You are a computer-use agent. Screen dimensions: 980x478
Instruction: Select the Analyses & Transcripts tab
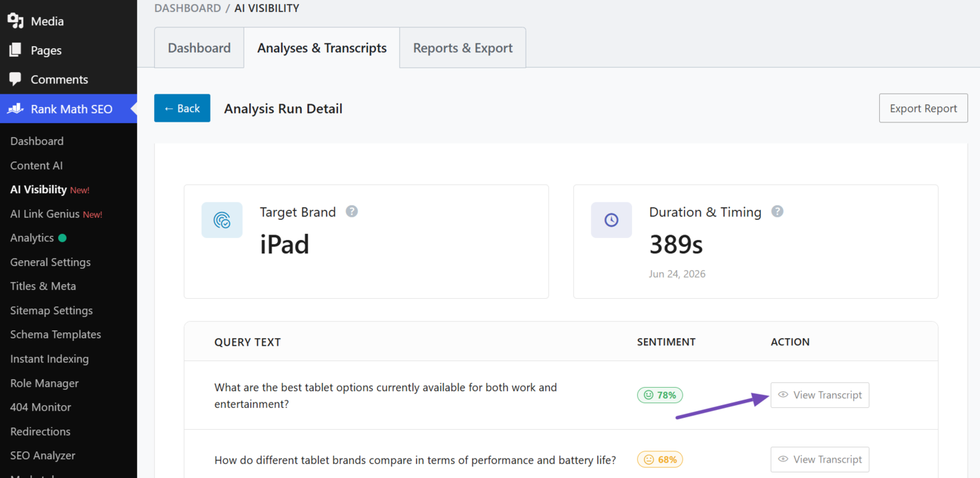(322, 48)
